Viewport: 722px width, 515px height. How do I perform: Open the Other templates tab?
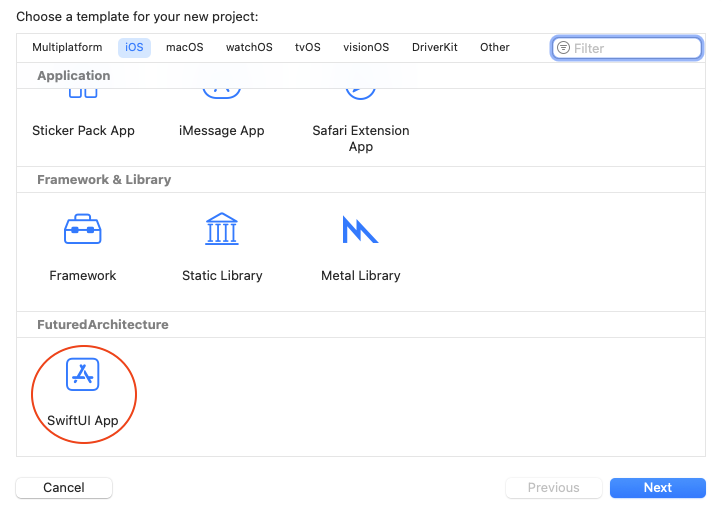[x=494, y=47]
